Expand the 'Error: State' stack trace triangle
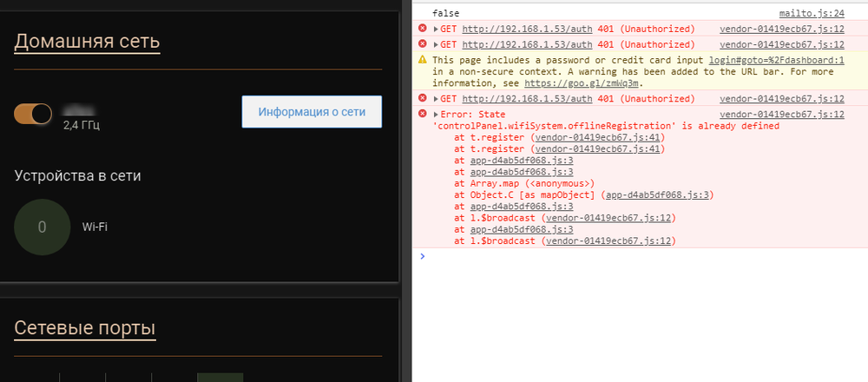868x382 pixels. (x=437, y=115)
